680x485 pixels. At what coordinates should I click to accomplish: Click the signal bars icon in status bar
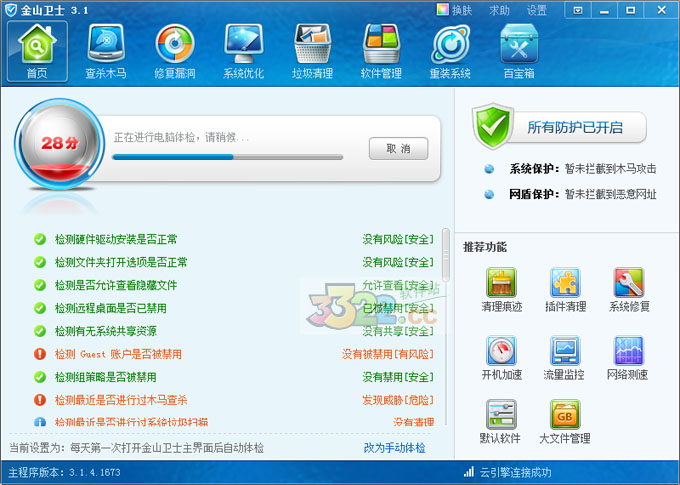click(x=469, y=472)
